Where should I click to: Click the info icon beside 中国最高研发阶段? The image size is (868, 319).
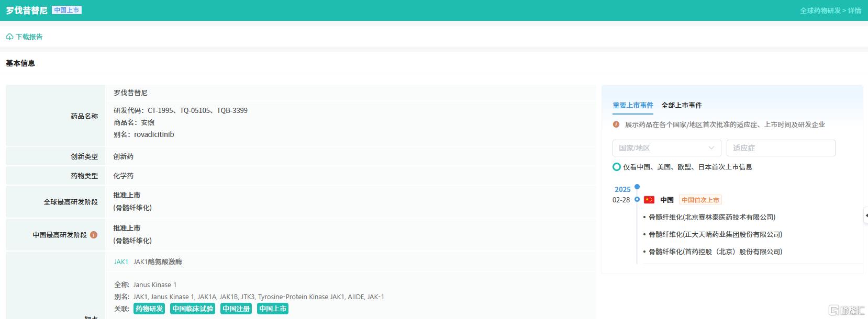pos(94,235)
